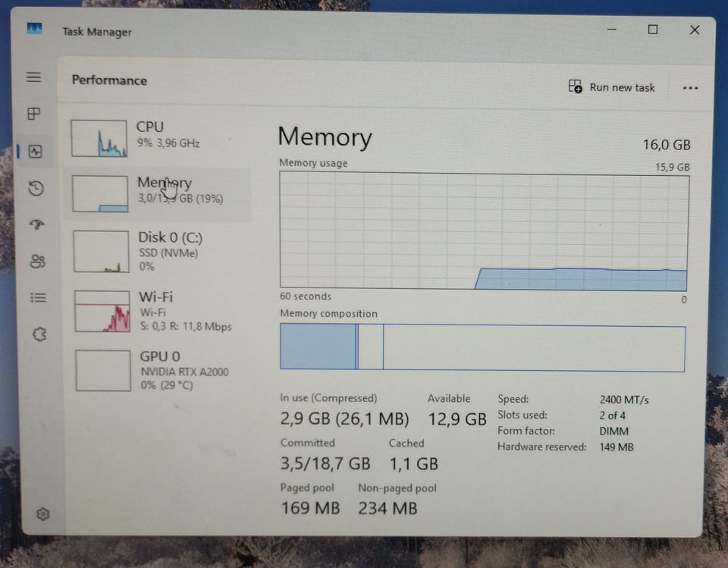Click the Speed value 2400 MT/s
The image size is (728, 568).
[x=624, y=400]
